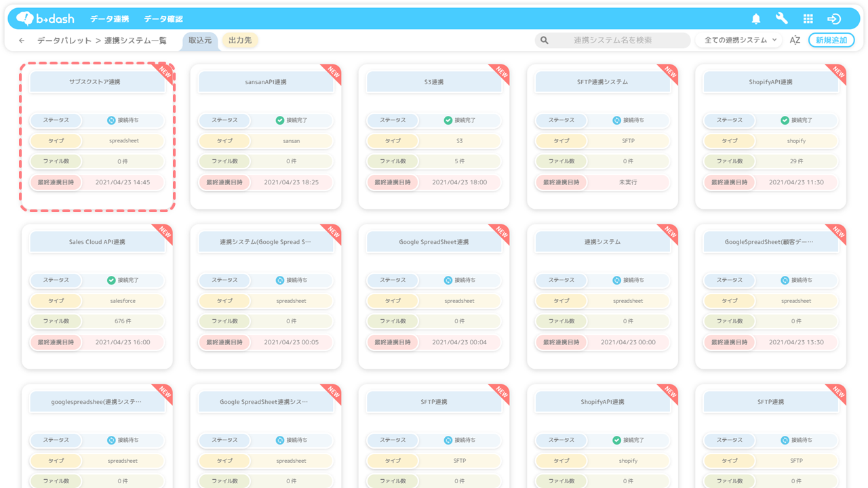Click the 5 件 file count value
Image resolution: width=868 pixels, height=488 pixels.
[x=460, y=161]
